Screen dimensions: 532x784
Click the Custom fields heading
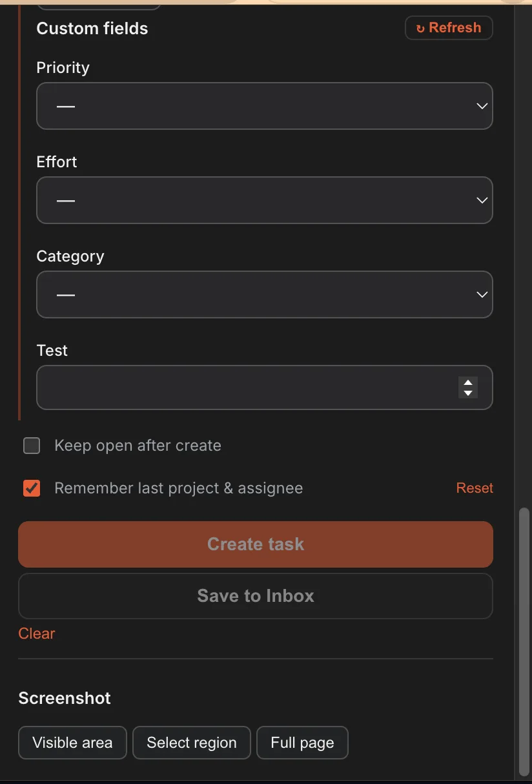[92, 28]
